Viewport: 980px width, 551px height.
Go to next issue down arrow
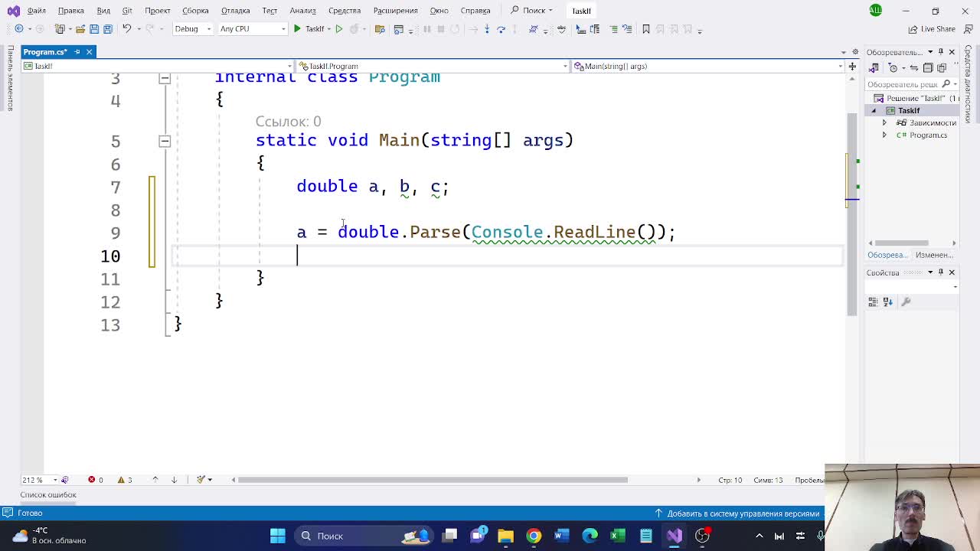click(x=174, y=480)
